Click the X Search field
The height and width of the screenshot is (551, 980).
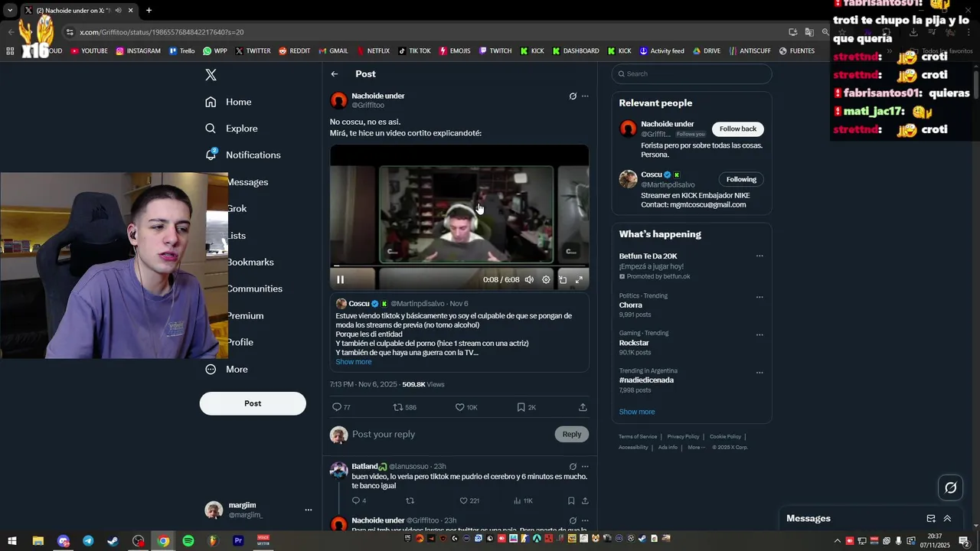pyautogui.click(x=691, y=73)
